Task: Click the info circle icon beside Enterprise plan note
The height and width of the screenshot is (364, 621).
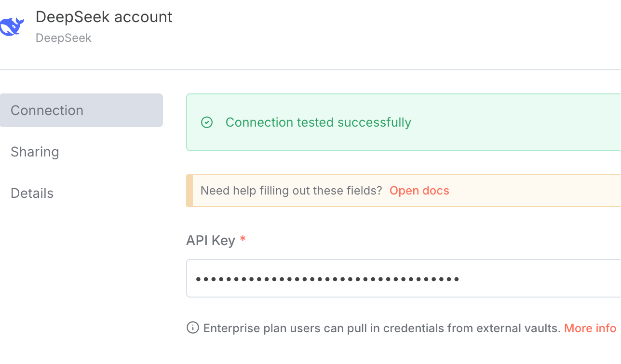Action: point(192,328)
